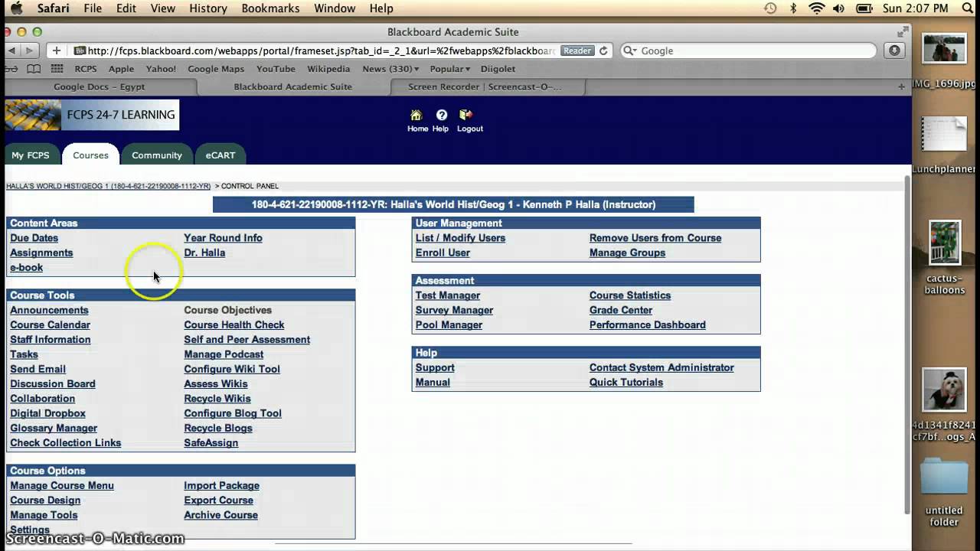This screenshot has height=551, width=980.
Task: Open the Course Calendar link
Action: (x=50, y=325)
